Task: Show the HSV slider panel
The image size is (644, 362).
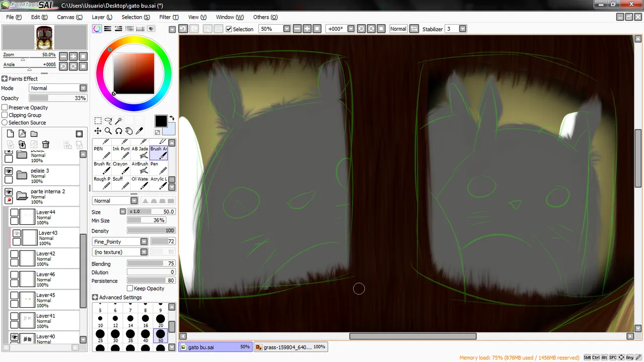Action: point(118,29)
